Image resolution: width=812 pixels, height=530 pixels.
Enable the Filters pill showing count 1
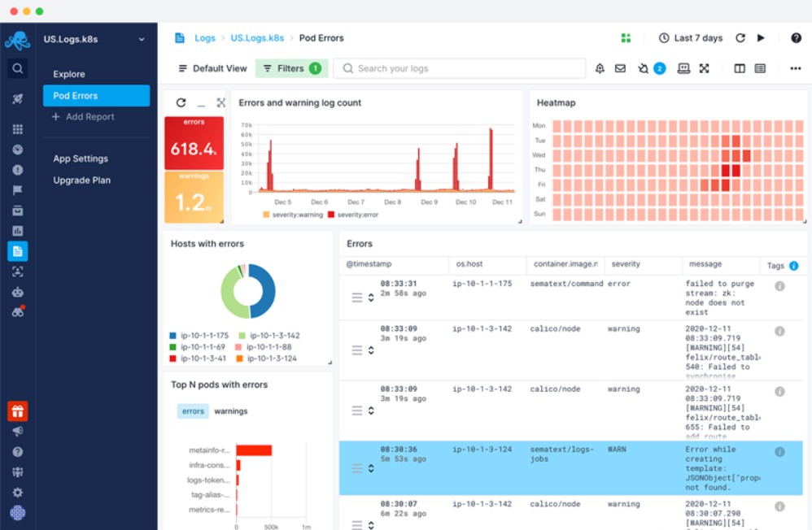291,68
